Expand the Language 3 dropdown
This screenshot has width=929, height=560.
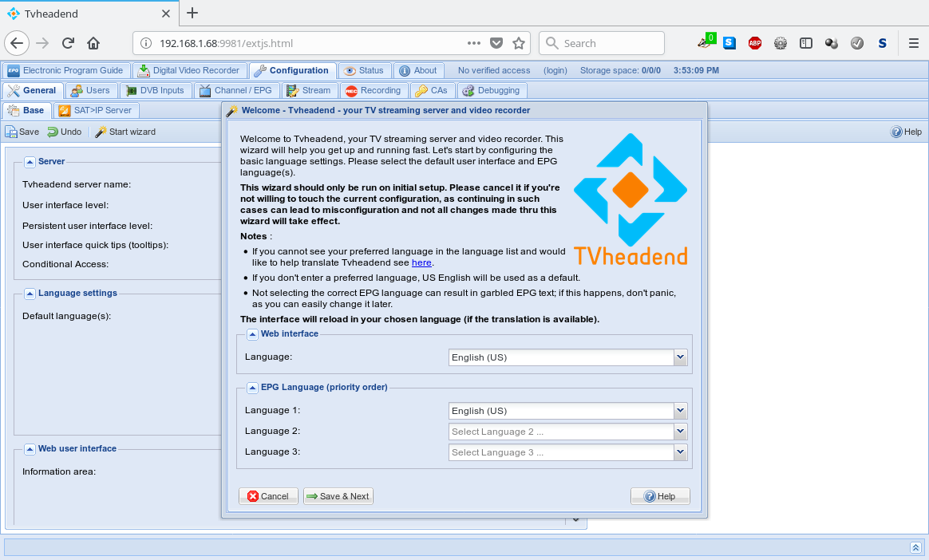click(680, 452)
